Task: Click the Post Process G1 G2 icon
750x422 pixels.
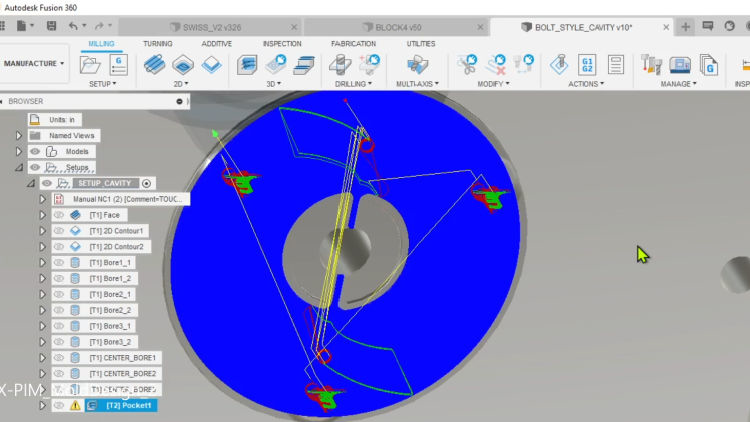Action: 587,65
